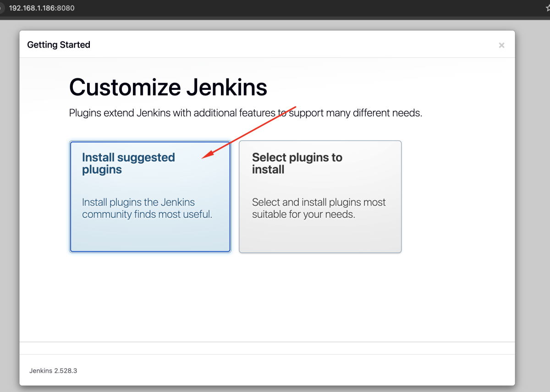Click the grey backdrop left of the dialog

coord(9,206)
